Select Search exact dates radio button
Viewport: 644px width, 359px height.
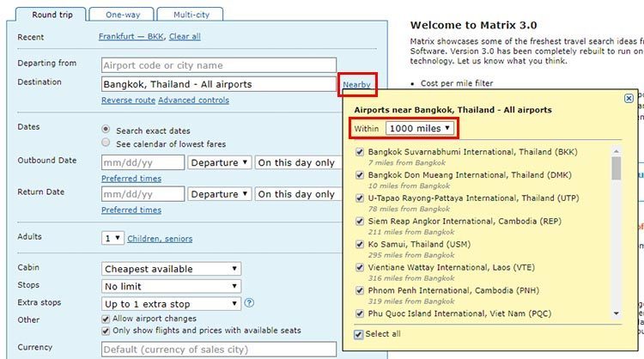click(x=106, y=129)
